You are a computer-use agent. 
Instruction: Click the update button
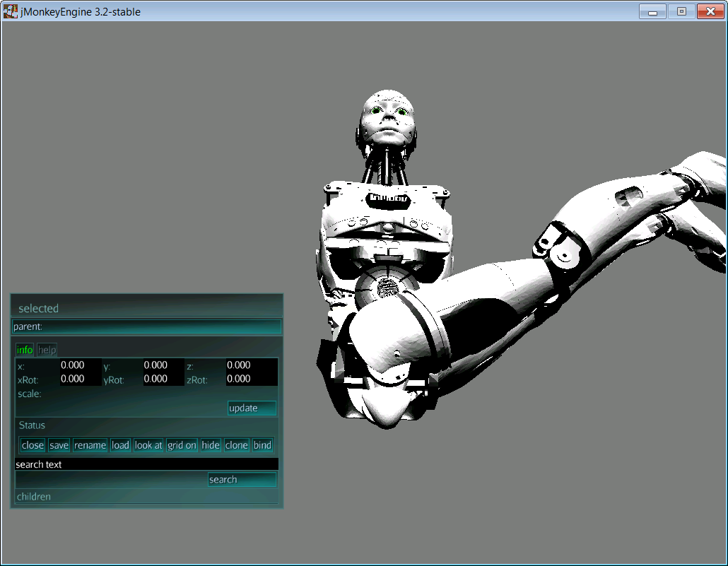tap(252, 408)
